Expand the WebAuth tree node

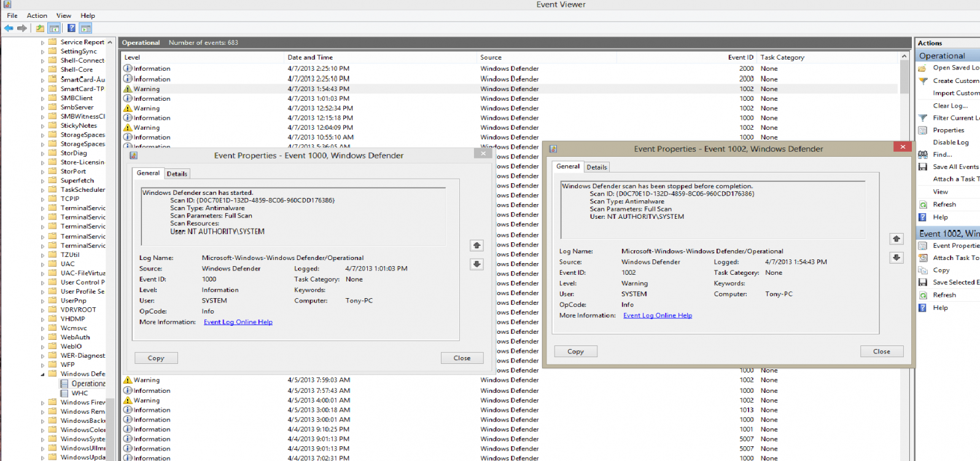(x=42, y=337)
